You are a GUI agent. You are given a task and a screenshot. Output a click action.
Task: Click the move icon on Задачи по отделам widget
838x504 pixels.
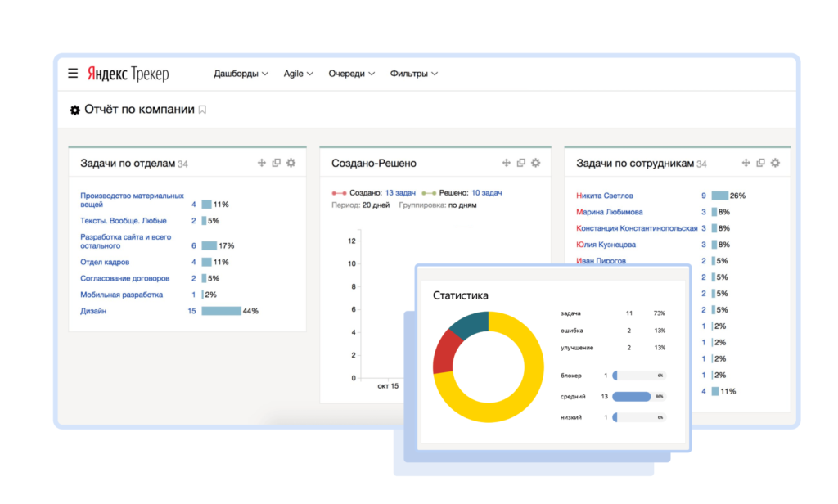click(x=262, y=163)
